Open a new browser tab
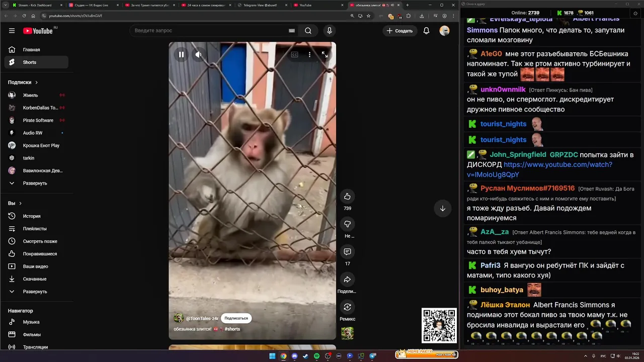The height and width of the screenshot is (362, 644). point(408,5)
